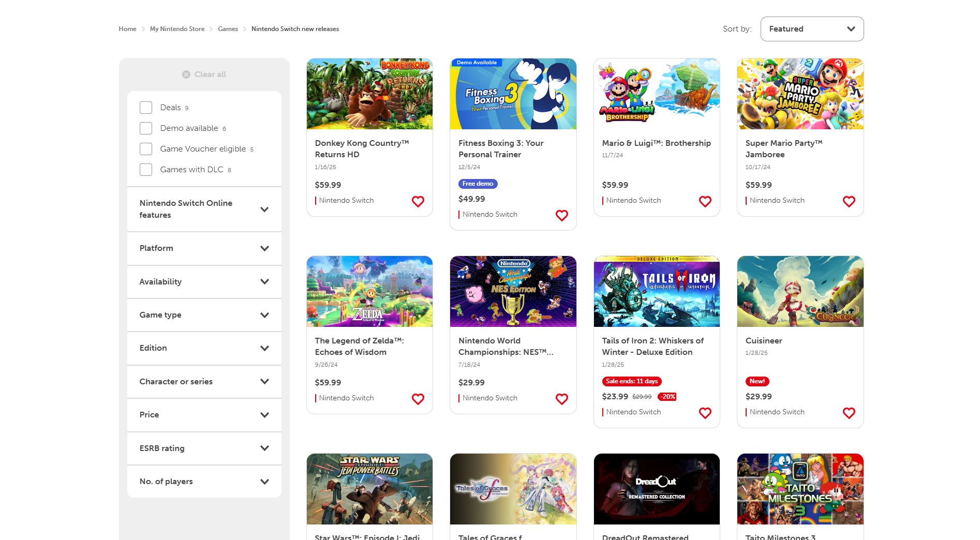Screen dimensions: 980x540
Task: Click the Home link
Action: point(127,29)
